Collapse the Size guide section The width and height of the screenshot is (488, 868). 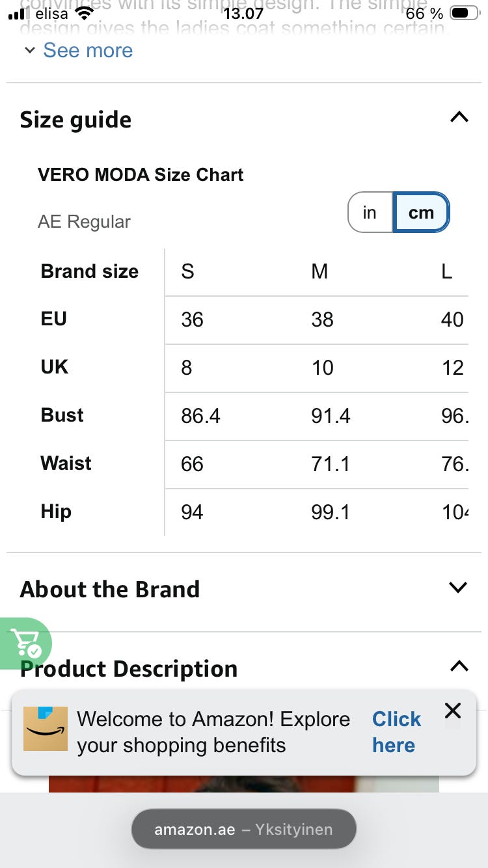(459, 117)
